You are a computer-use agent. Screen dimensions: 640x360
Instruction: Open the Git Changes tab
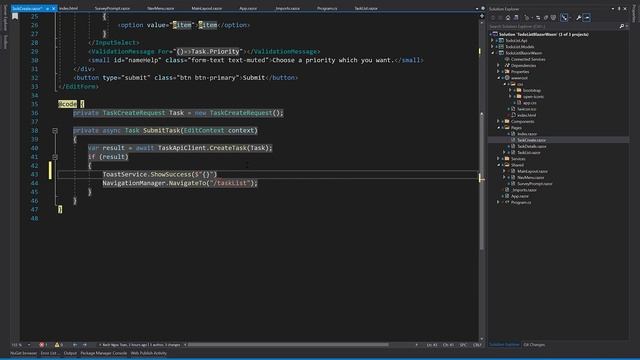[534, 345]
